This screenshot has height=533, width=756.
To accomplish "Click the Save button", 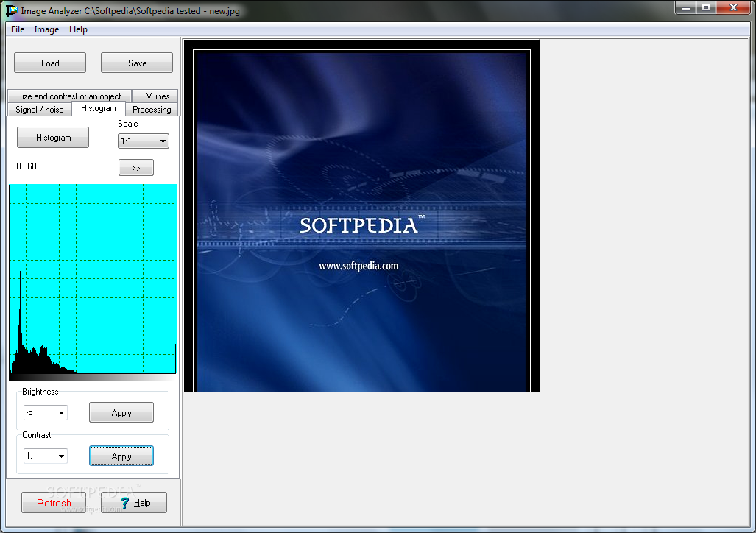I will (x=137, y=63).
